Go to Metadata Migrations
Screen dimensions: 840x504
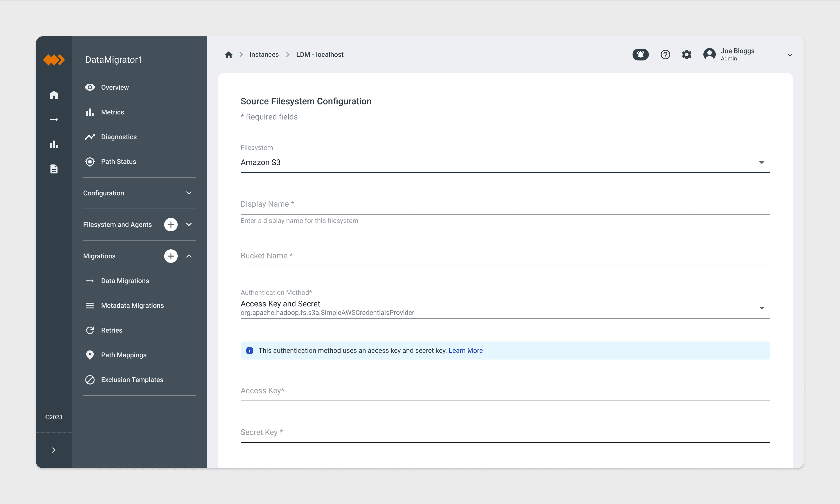[132, 305]
